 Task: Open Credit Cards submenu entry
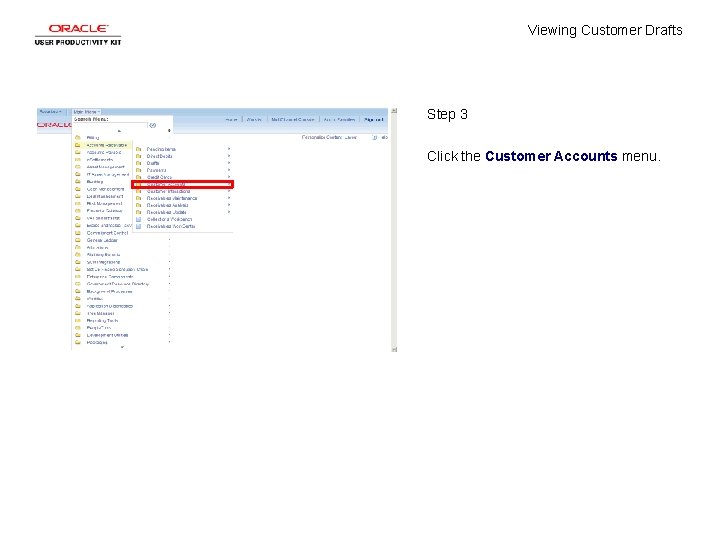(x=159, y=177)
